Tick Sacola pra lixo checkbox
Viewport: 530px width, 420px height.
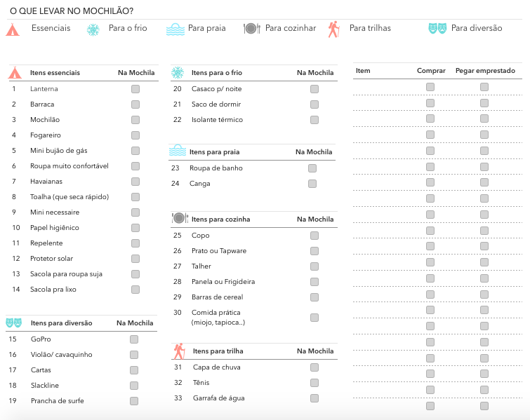pyautogui.click(x=135, y=290)
